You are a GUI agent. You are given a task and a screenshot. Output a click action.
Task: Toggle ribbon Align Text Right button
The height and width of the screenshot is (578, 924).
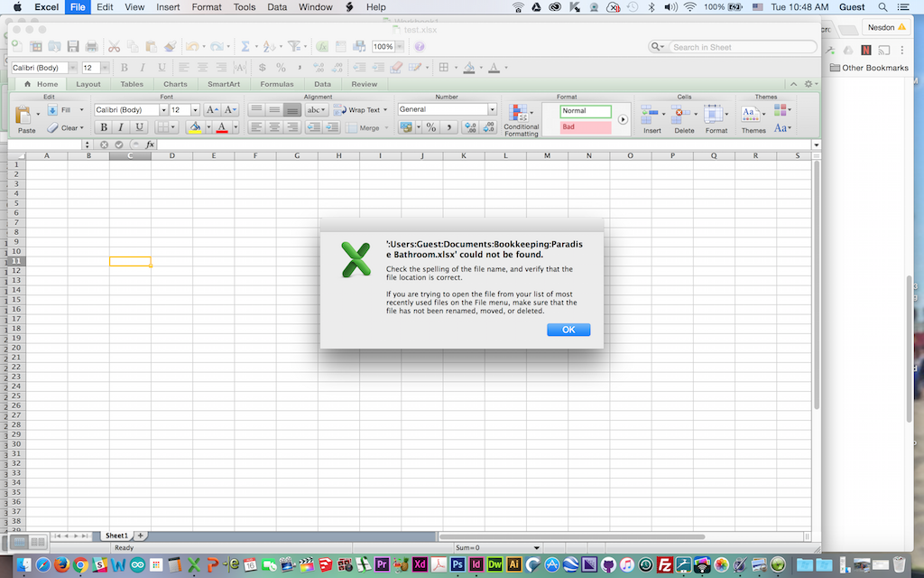pos(292,127)
